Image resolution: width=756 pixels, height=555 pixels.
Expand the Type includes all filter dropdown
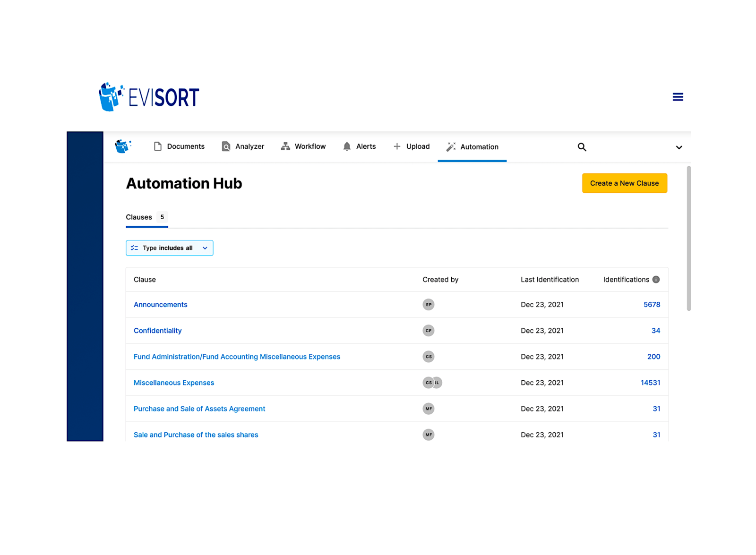coord(169,248)
